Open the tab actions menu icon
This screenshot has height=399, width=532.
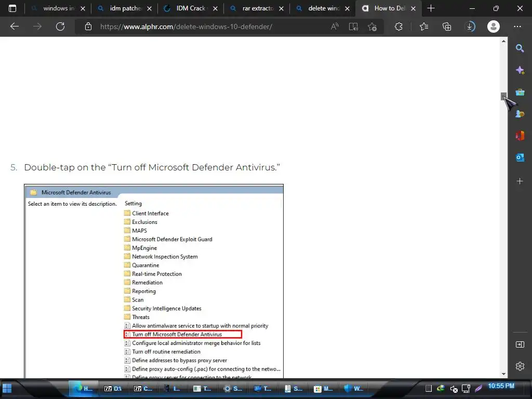point(12,8)
